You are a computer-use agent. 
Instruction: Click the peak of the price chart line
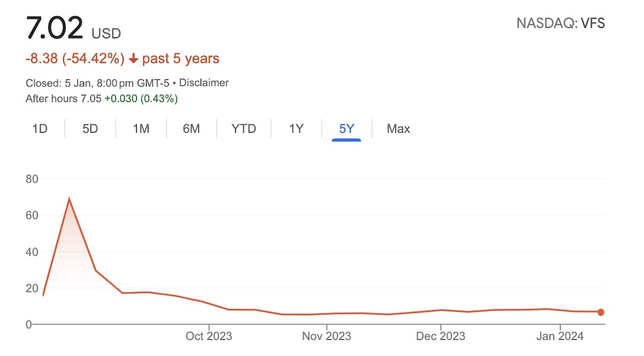pos(70,197)
